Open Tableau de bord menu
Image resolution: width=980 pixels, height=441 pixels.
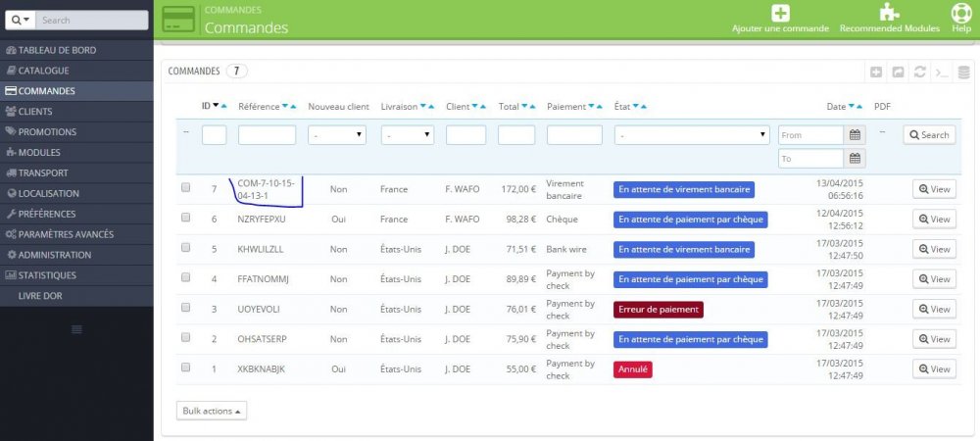coord(76,50)
